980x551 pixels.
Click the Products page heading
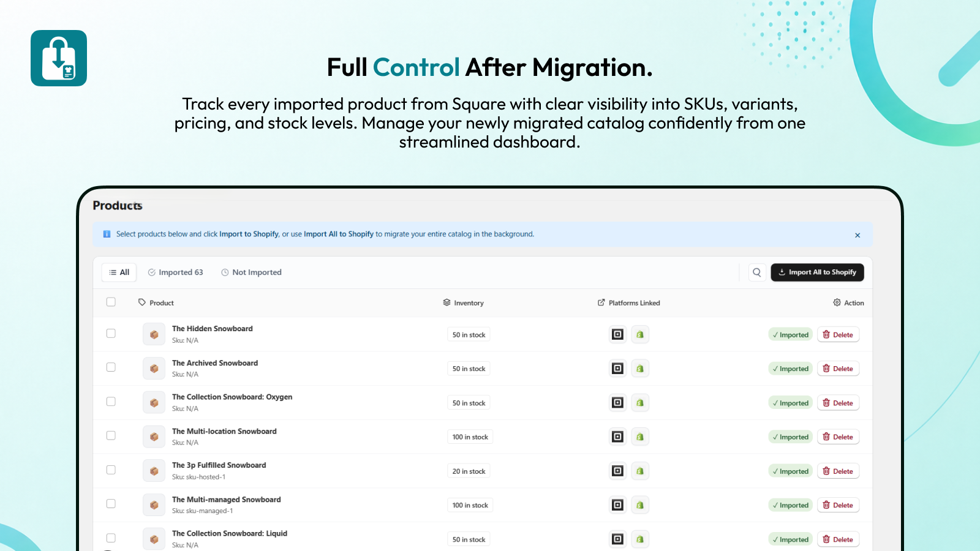click(118, 206)
